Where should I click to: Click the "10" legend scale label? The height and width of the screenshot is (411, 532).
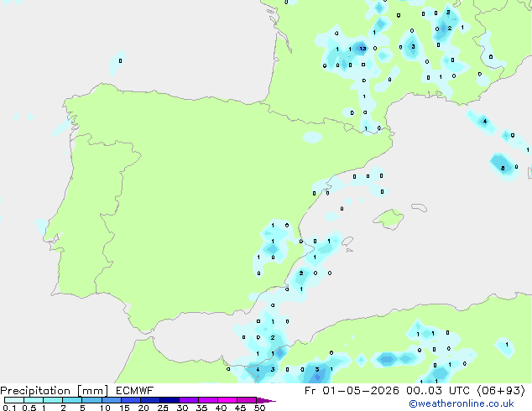[x=105, y=408]
